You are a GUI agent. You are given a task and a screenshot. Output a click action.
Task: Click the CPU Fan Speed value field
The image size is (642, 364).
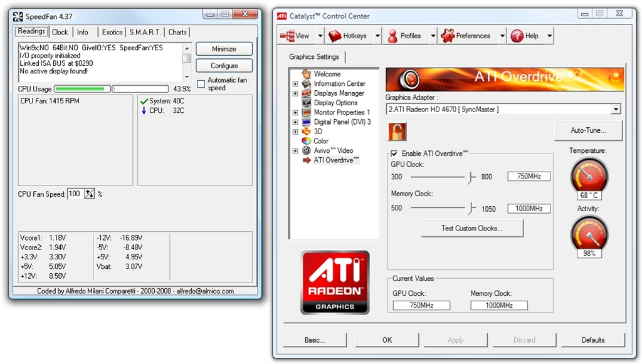(76, 194)
